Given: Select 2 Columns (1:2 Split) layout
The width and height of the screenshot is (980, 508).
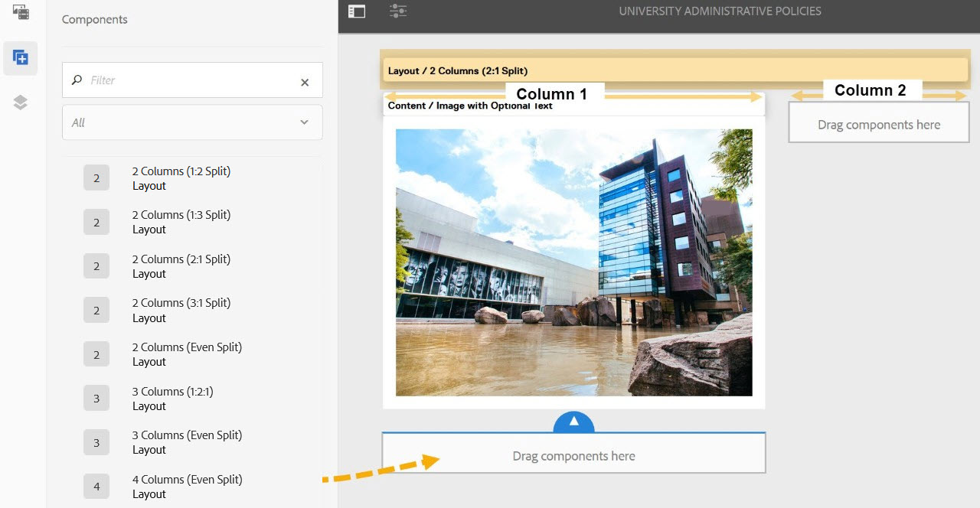Looking at the screenshot, I should click(x=181, y=178).
